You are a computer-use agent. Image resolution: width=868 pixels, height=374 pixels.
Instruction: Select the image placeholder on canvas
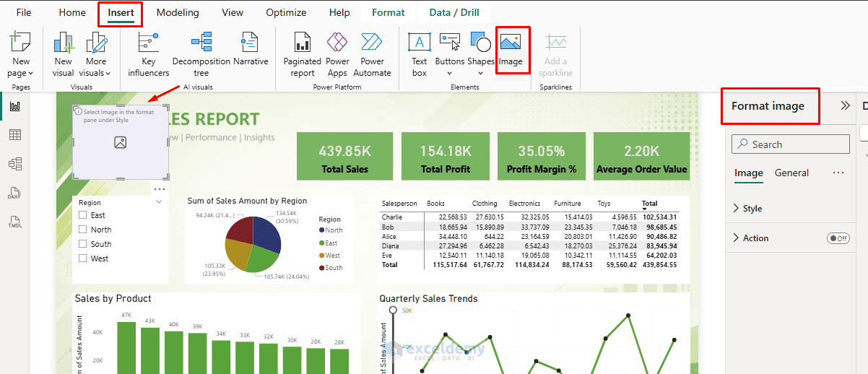pyautogui.click(x=121, y=142)
